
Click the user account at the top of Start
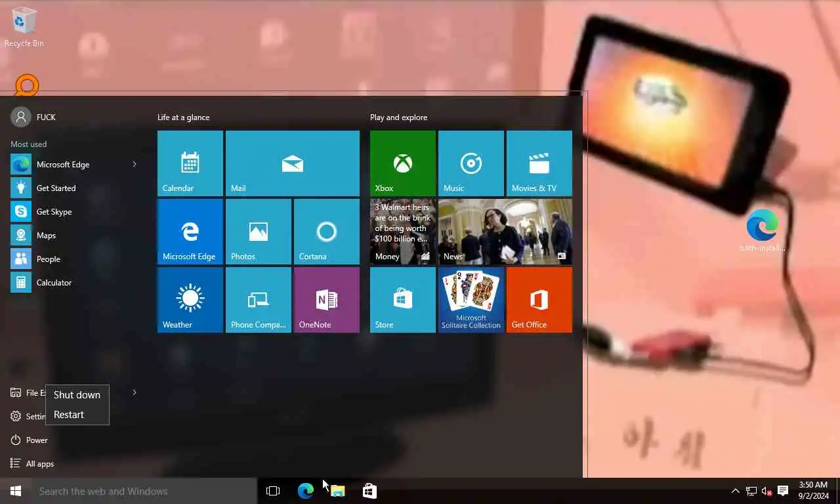click(34, 117)
